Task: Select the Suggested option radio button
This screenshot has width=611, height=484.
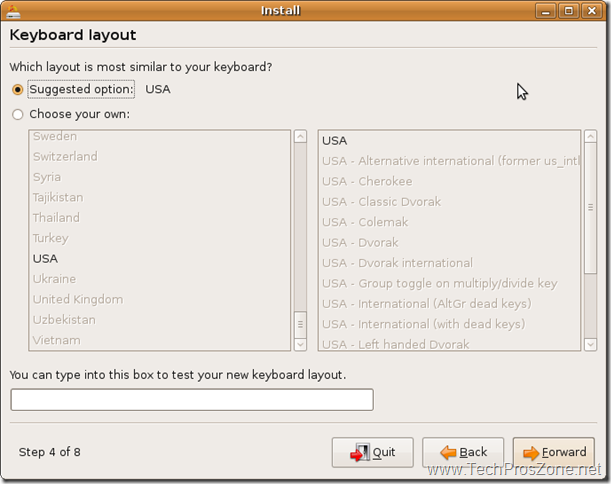Action: 18,90
